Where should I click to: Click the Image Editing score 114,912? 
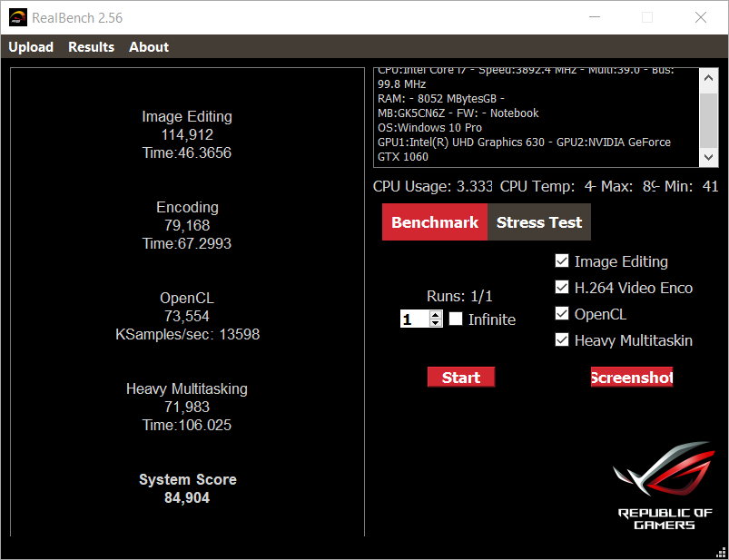[187, 134]
